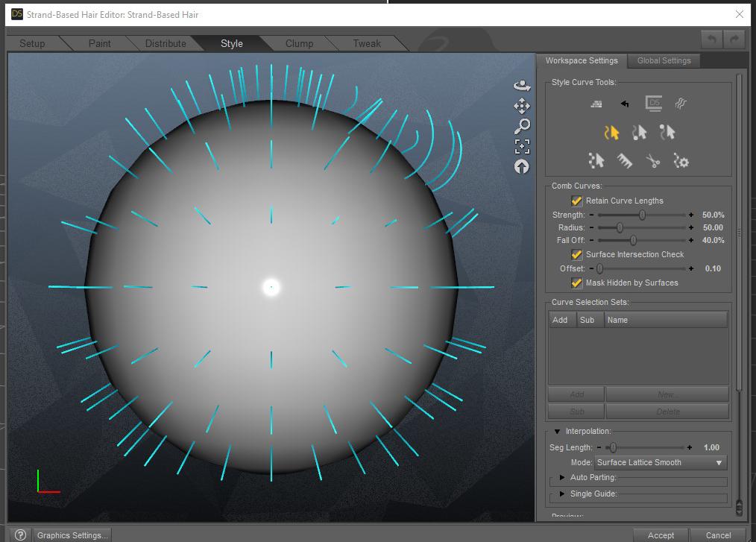This screenshot has height=542, width=756.
Task: Click the redo arrow in top right
Action: [x=734, y=40]
